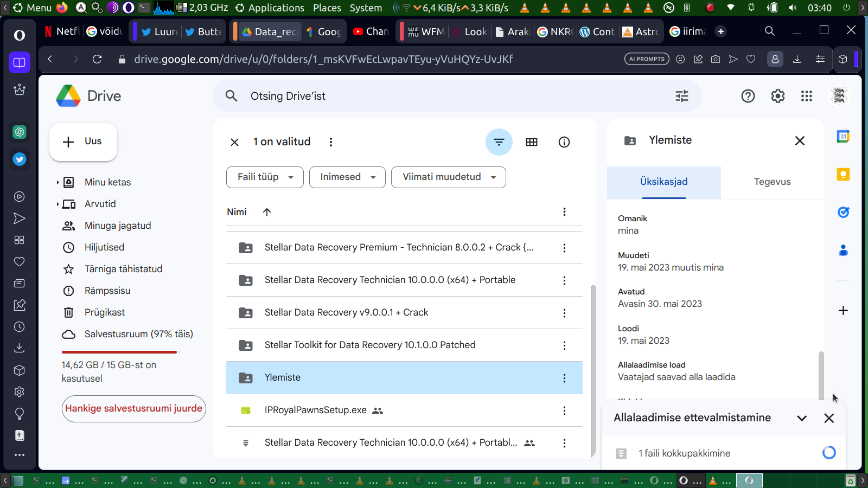The image size is (868, 488).
Task: Switch to Tegevus tab
Action: [x=773, y=182]
